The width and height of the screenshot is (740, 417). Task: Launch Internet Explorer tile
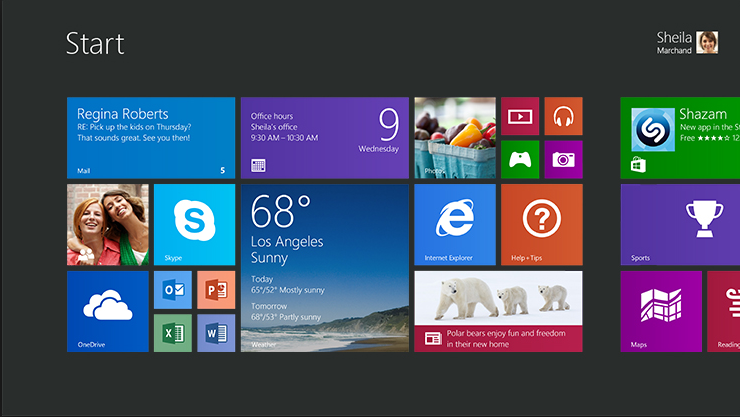[454, 224]
